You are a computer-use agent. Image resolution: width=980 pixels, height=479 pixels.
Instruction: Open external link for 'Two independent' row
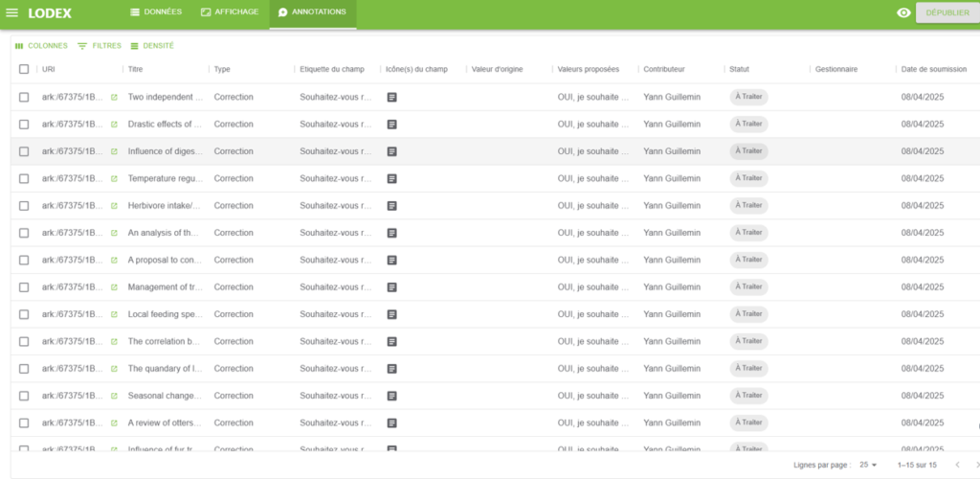(x=114, y=98)
